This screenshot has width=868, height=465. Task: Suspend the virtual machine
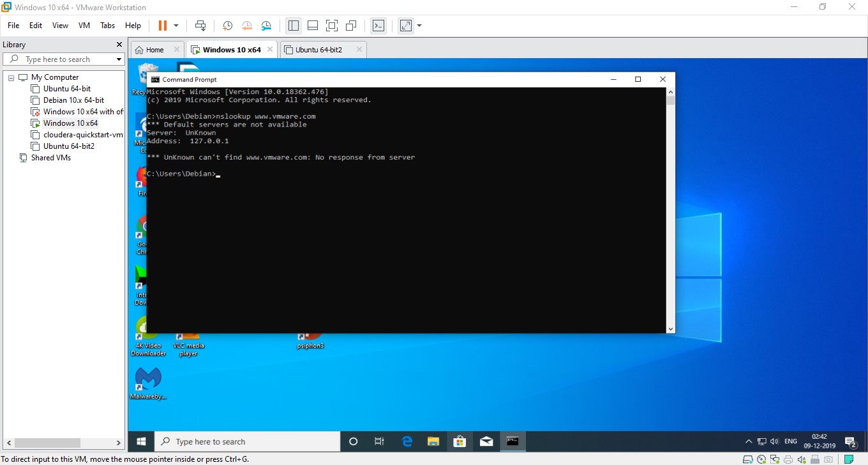(163, 26)
